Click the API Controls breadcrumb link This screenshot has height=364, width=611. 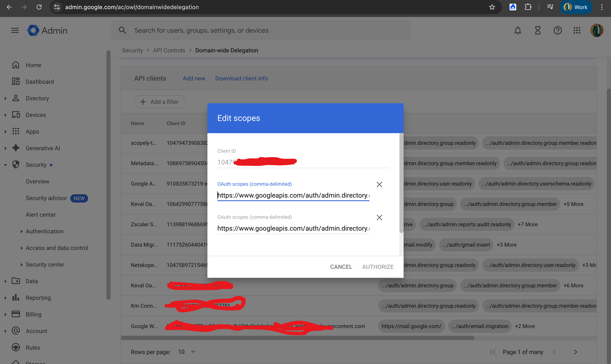pos(169,50)
